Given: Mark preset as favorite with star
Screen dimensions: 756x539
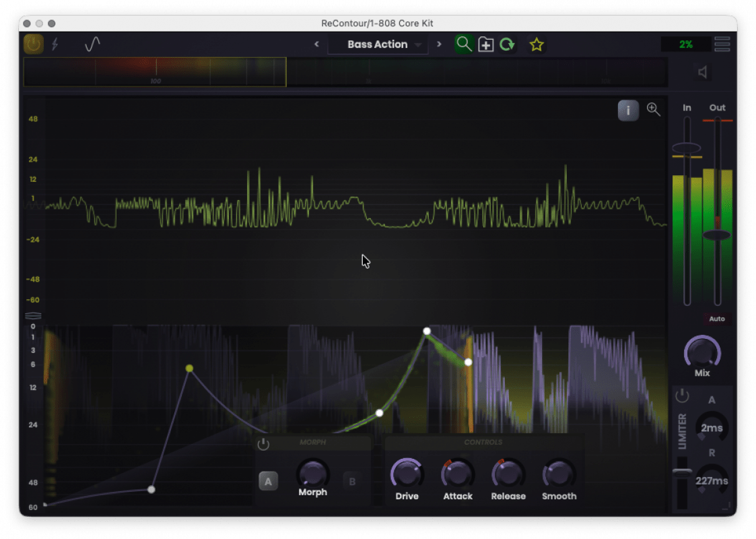Looking at the screenshot, I should click(537, 45).
